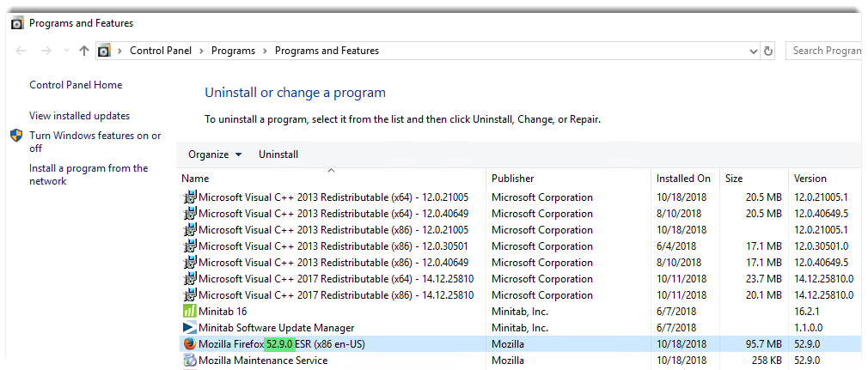This screenshot has width=868, height=370.
Task: Click Control Panel breadcrumb
Action: click(161, 51)
